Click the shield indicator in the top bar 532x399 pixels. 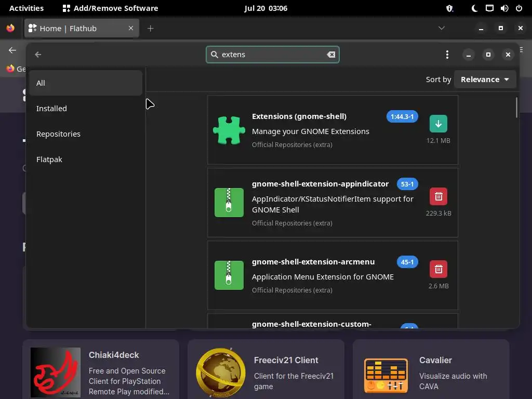(449, 8)
